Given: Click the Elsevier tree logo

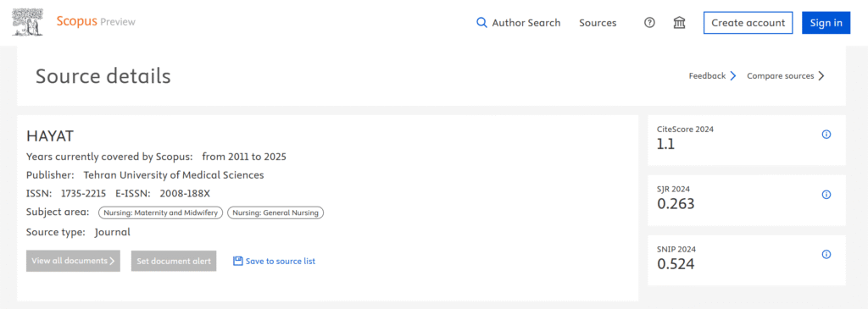Looking at the screenshot, I should click(28, 23).
